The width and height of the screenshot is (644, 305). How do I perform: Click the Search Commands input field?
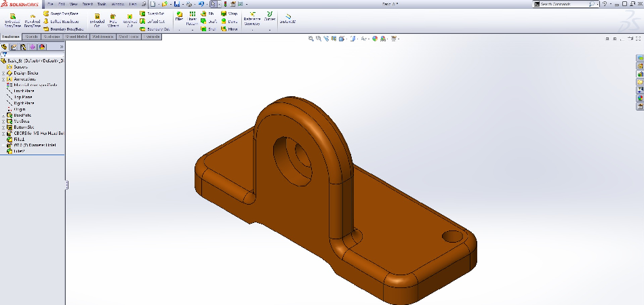[561, 4]
